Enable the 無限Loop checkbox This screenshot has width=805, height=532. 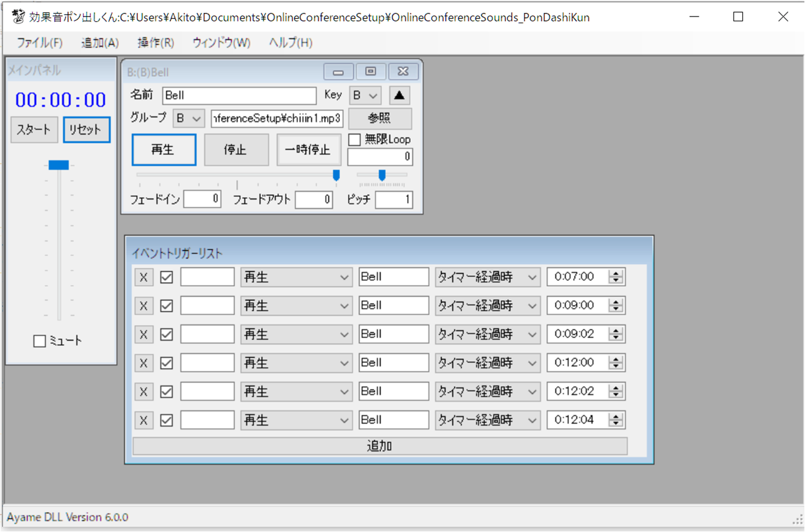pyautogui.click(x=354, y=140)
